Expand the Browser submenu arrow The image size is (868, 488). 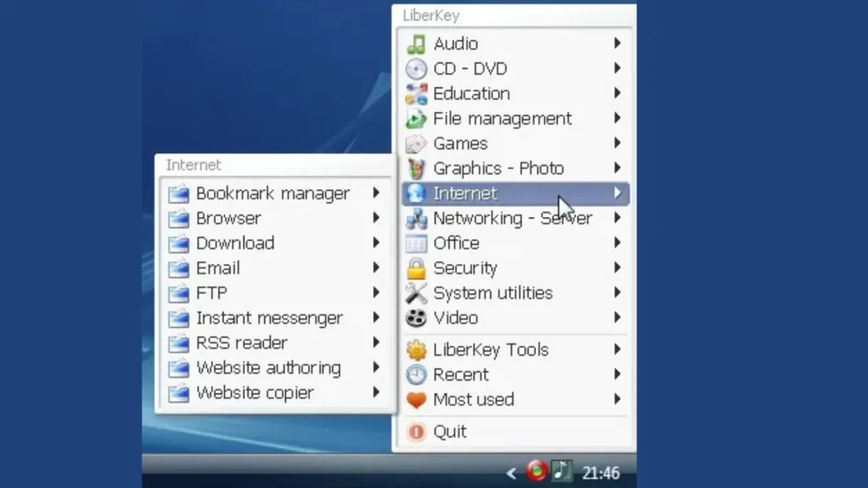(x=376, y=219)
